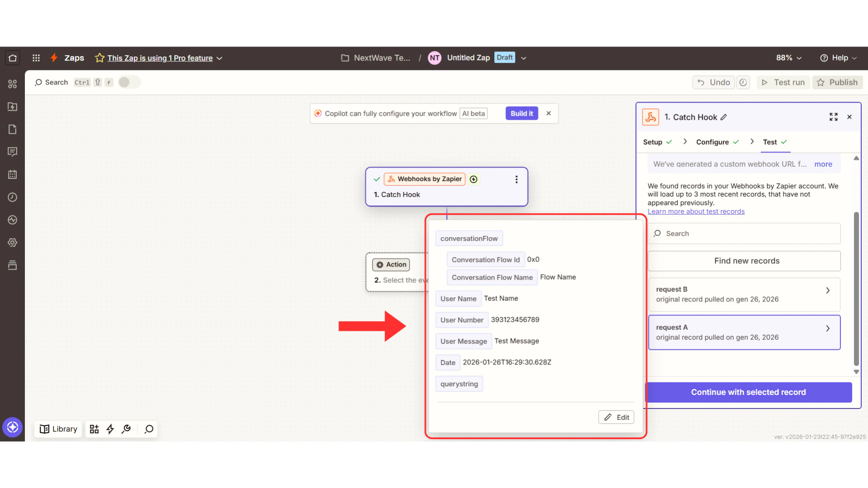
Task: Open the wrench tools icon in bottom toolbar
Action: click(126, 429)
